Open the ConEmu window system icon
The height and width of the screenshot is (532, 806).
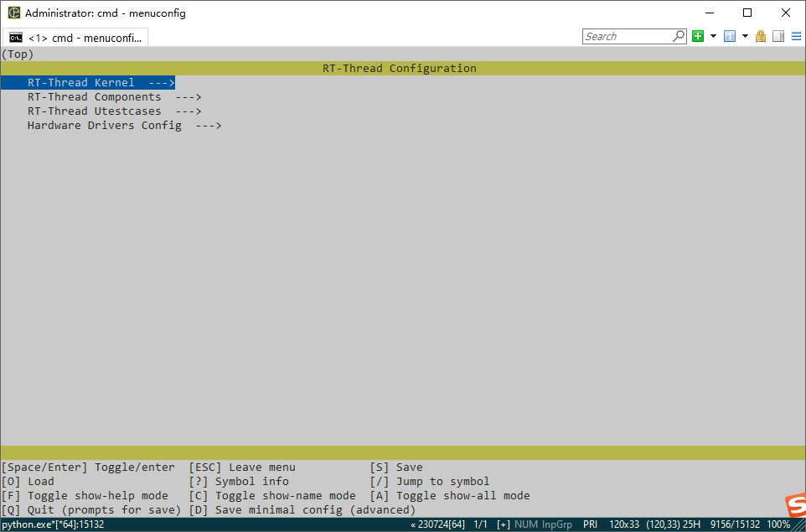(14, 13)
